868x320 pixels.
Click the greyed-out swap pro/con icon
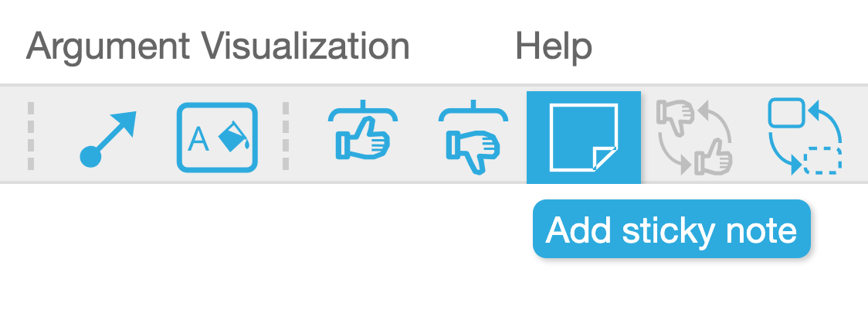click(695, 138)
